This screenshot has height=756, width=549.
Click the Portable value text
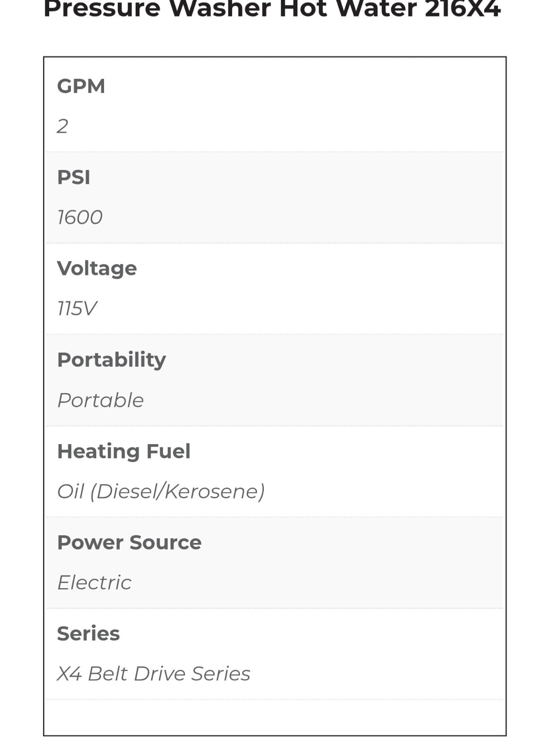tap(100, 400)
